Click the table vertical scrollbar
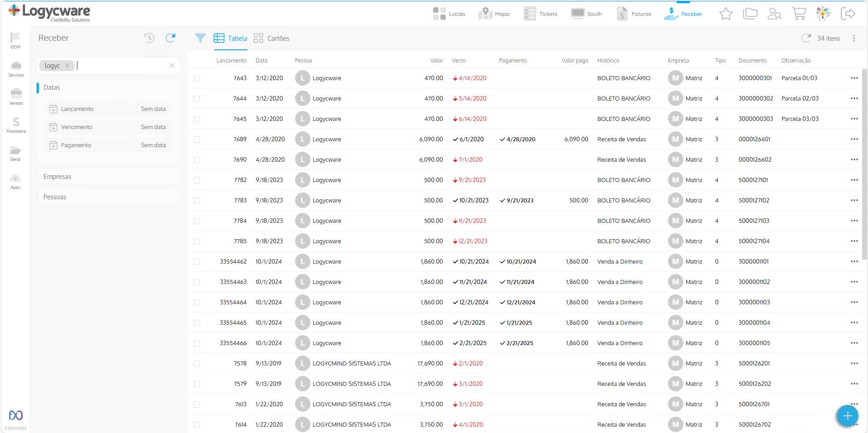Image resolution: width=868 pixels, height=433 pixels. [864, 164]
